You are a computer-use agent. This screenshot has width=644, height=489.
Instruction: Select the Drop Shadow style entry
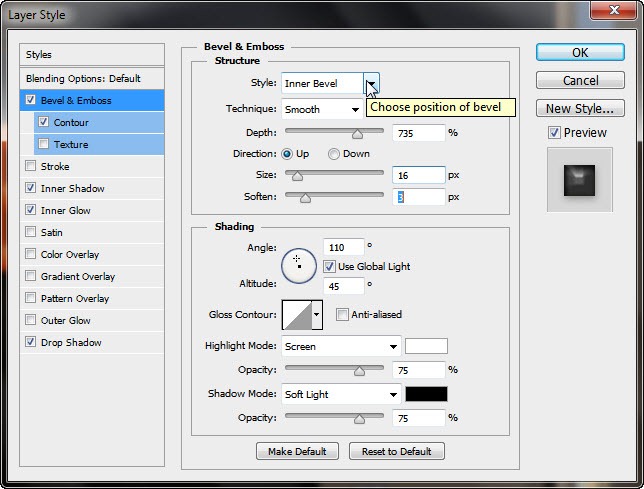[70, 343]
